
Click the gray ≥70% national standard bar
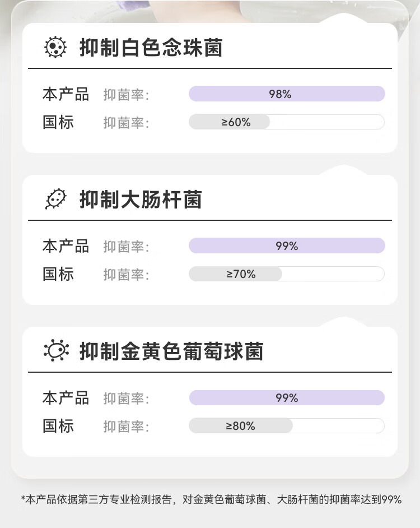[236, 274]
